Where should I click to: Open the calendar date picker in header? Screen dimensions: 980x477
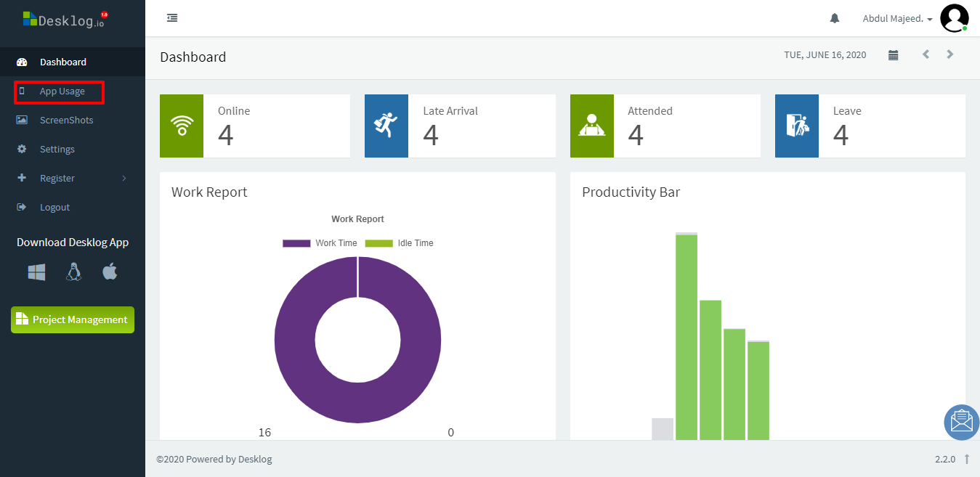(x=893, y=54)
